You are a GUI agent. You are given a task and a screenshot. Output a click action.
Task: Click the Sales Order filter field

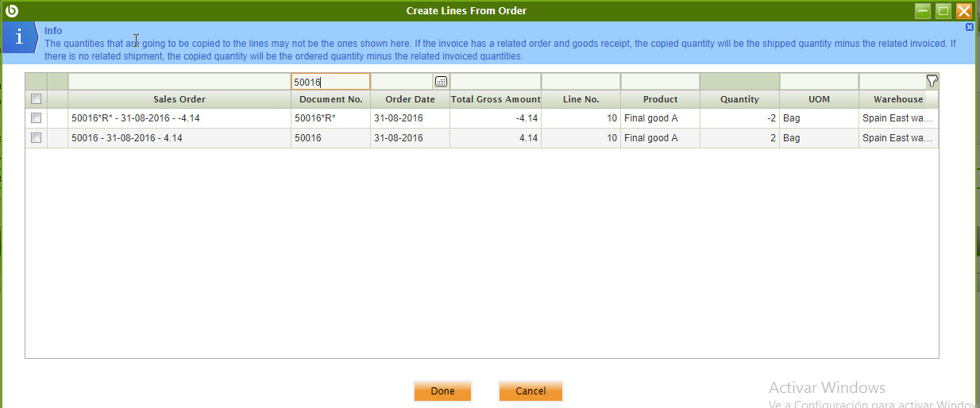(179, 82)
